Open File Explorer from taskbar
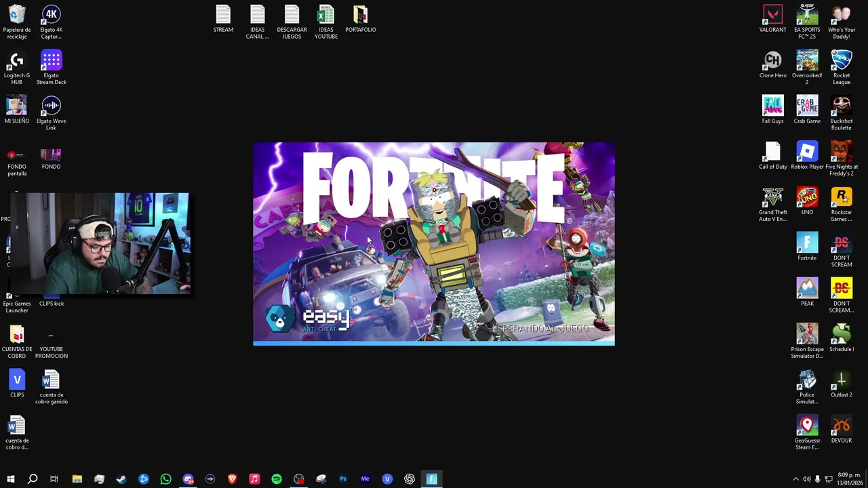Viewport: 868px width, 488px height. tap(77, 479)
